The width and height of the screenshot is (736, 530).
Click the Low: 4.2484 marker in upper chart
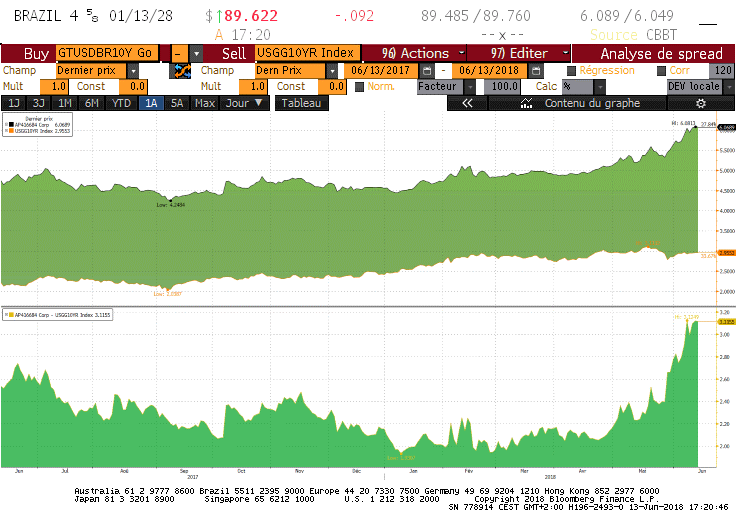170,205
